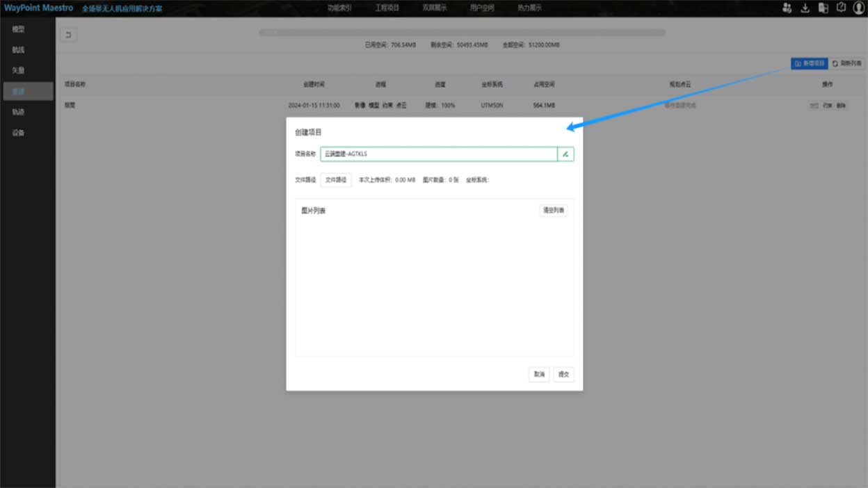Click the users group icon in header

tap(787, 8)
